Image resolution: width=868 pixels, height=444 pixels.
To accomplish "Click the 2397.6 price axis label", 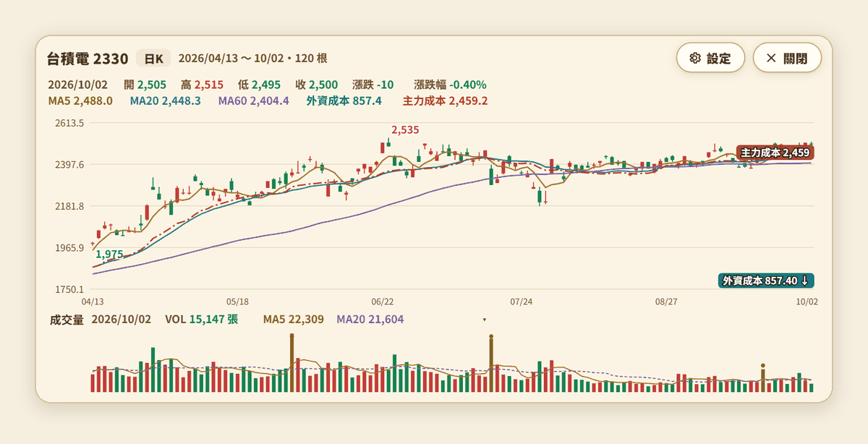I will click(69, 165).
